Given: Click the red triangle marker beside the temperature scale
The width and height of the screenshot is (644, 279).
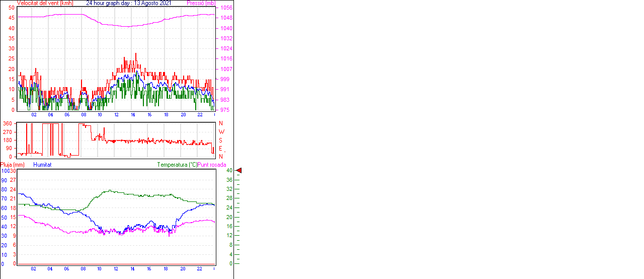Looking at the screenshot, I should click(239, 171).
